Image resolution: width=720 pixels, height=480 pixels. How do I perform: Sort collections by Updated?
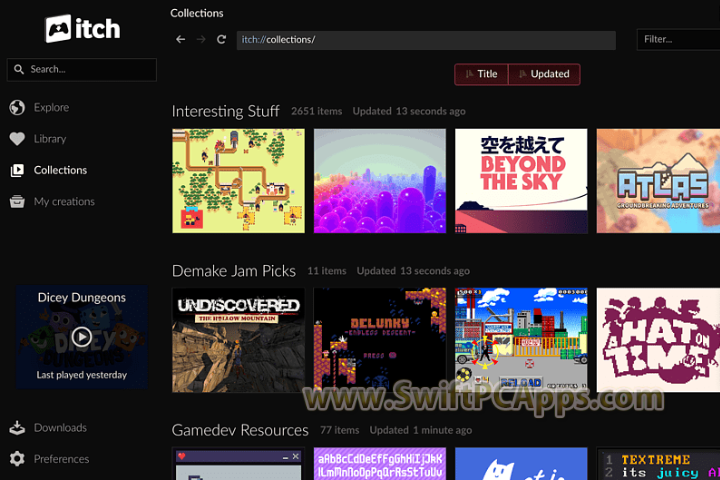(x=544, y=74)
